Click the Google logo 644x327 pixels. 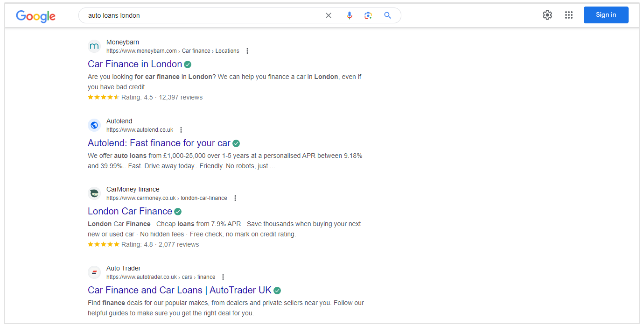[35, 16]
